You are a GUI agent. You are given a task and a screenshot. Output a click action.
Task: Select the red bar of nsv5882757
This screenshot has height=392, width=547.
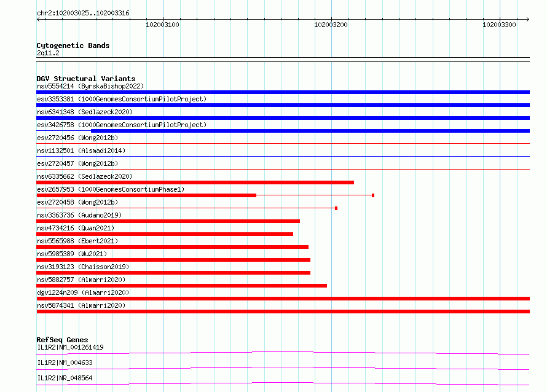pyautogui.click(x=182, y=286)
